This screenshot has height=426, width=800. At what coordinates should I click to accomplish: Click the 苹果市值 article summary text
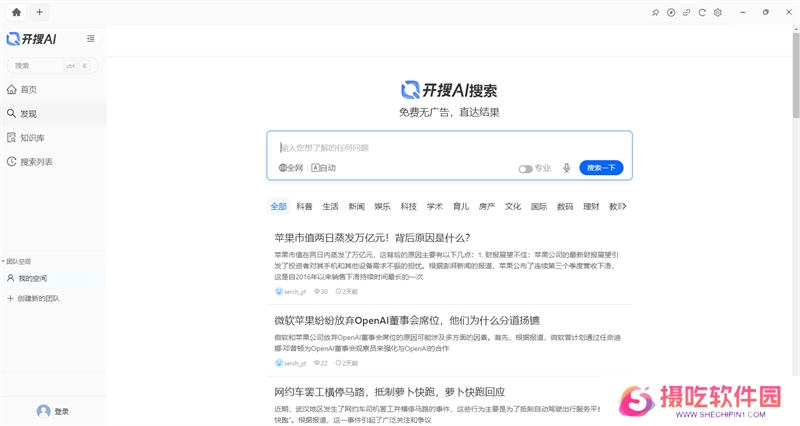(x=446, y=266)
